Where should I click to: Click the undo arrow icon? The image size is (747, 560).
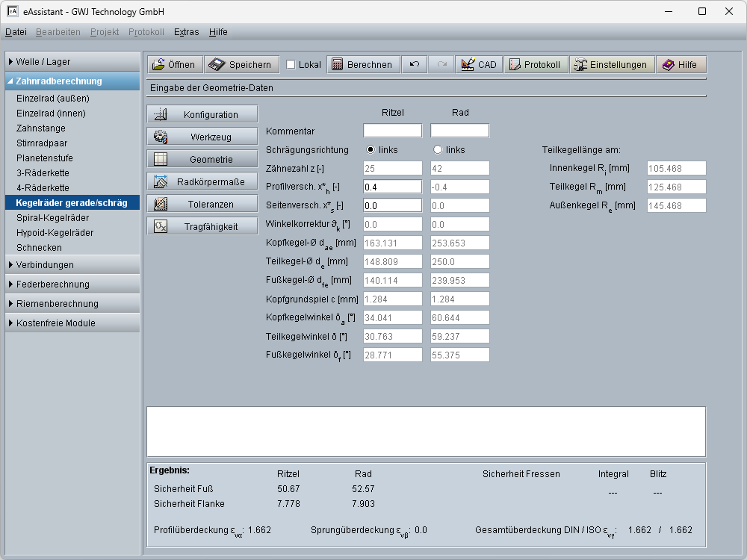(415, 65)
